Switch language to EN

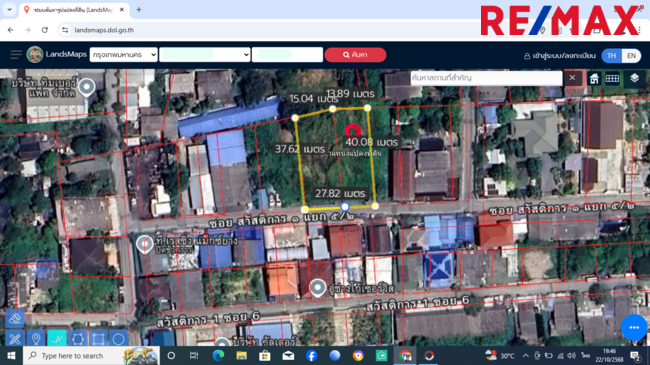tap(631, 56)
